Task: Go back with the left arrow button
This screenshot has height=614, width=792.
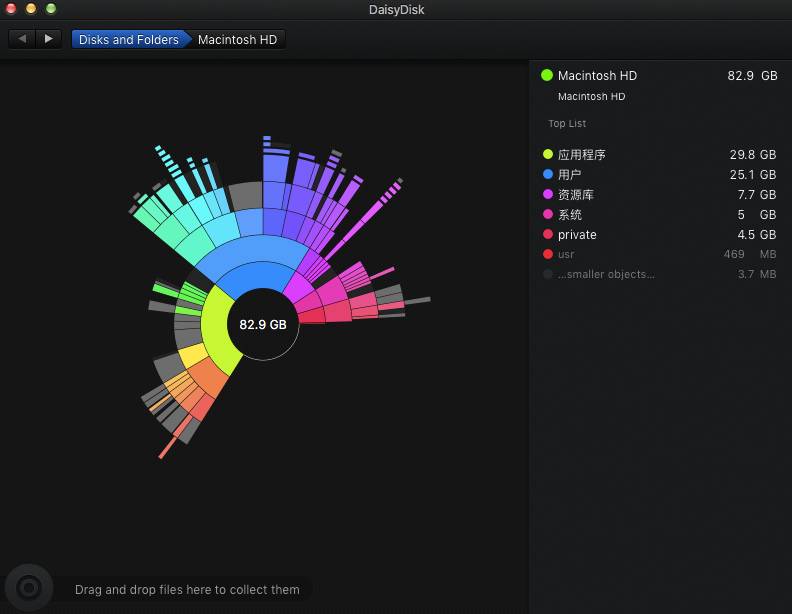Action: point(22,39)
